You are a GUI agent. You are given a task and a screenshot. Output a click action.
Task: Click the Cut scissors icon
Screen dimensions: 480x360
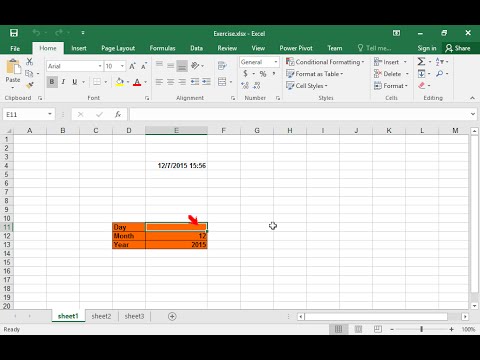tap(30, 61)
